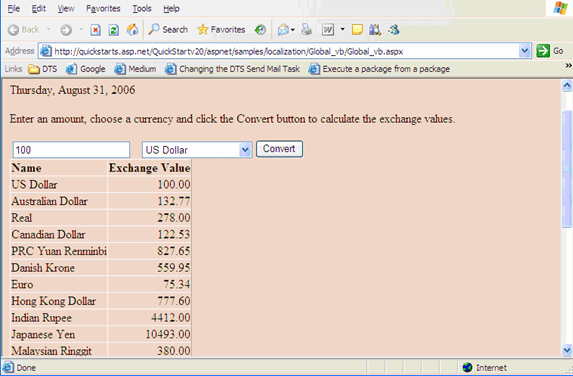This screenshot has height=376, width=573.
Task: Open the Help menu
Action: click(x=171, y=8)
